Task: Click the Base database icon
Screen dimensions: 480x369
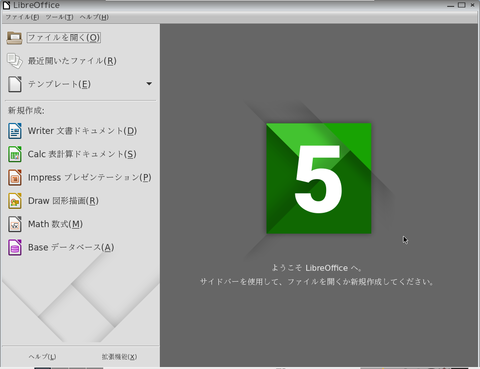Action: tap(15, 248)
